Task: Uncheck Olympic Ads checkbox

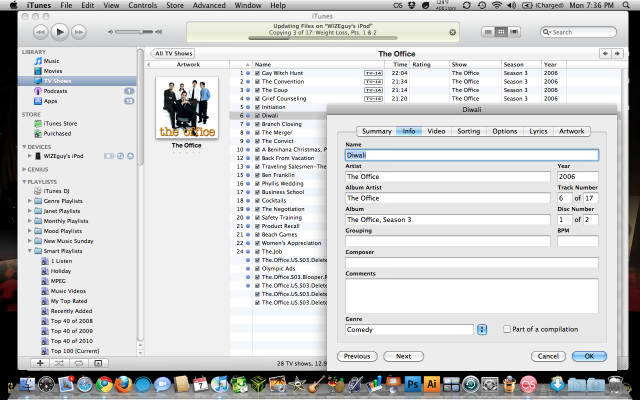Action: coord(258,269)
